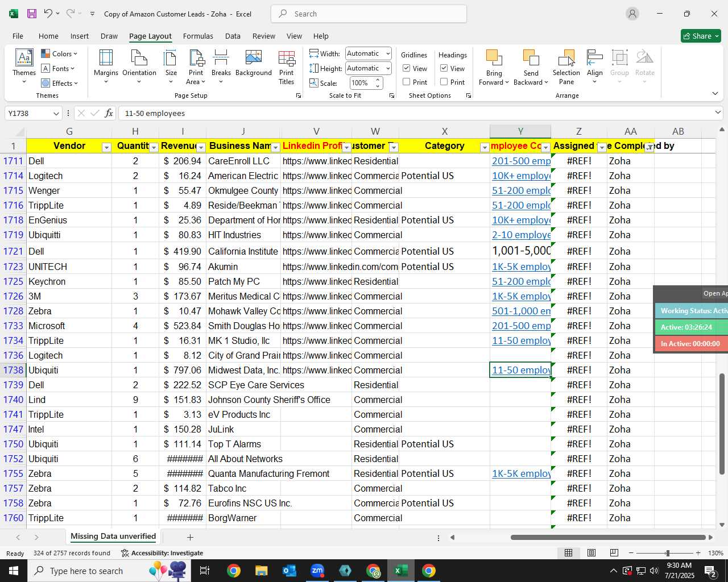The height and width of the screenshot is (582, 728).
Task: Toggle Gridlines View checkbox
Action: (407, 68)
